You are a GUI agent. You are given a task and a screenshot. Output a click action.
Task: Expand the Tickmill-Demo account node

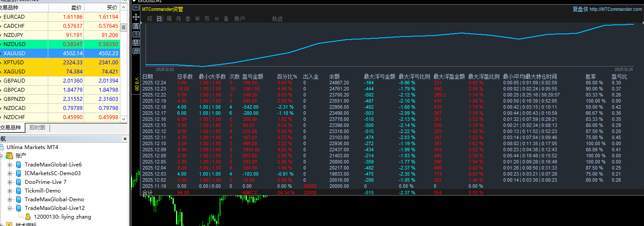tap(10, 191)
